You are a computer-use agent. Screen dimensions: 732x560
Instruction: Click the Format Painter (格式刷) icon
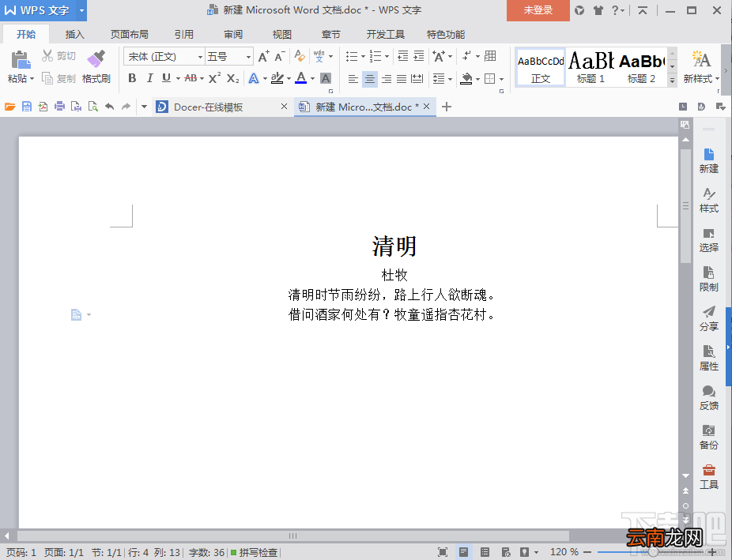(x=96, y=58)
